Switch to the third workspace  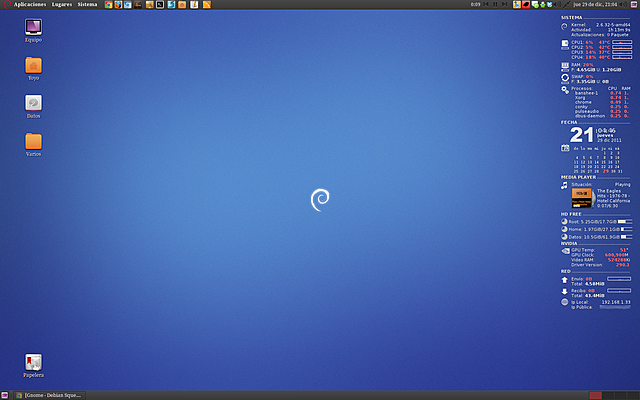[x=620, y=395]
